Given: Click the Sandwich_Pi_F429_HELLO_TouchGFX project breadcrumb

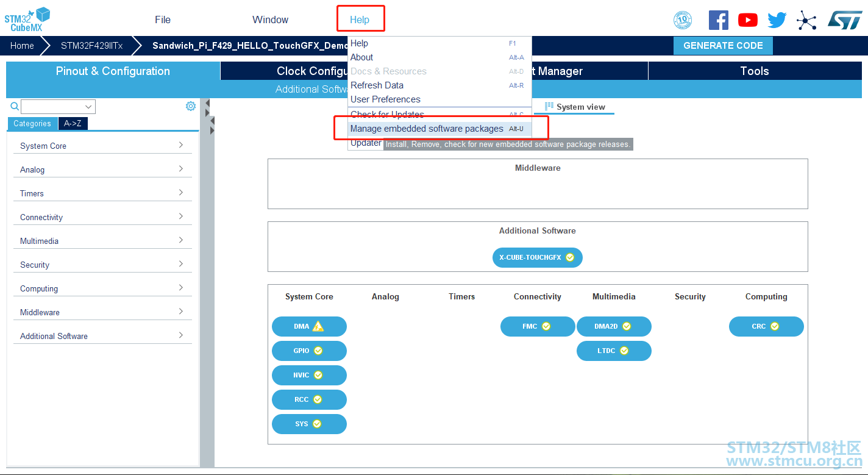Looking at the screenshot, I should [250, 46].
